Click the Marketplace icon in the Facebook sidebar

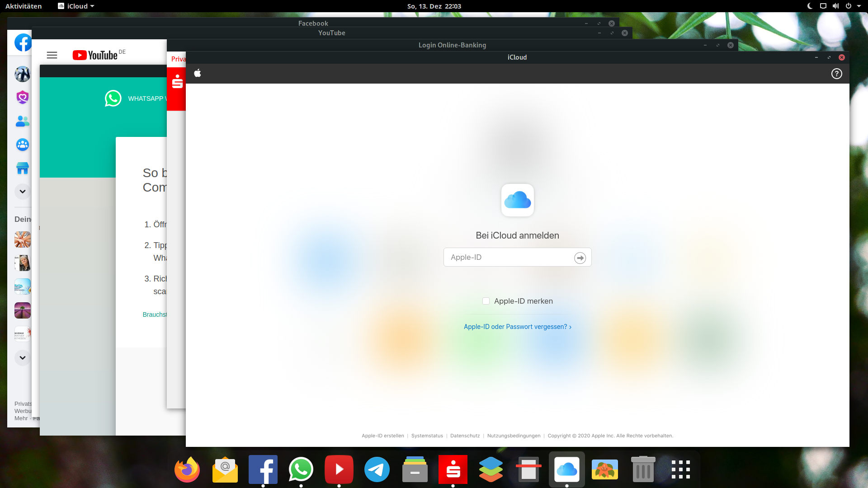22,168
